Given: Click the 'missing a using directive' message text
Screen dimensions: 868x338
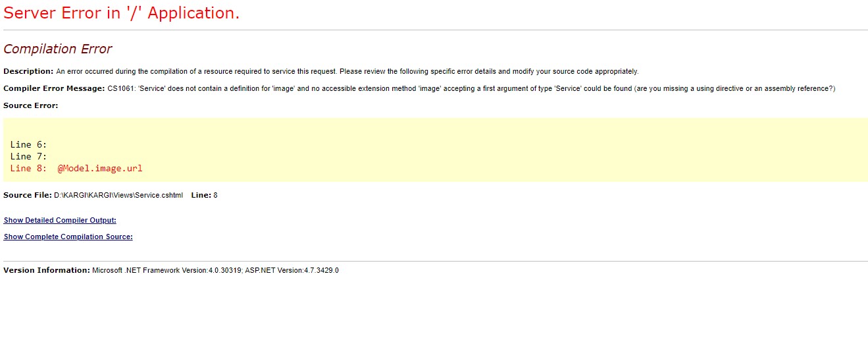Looking at the screenshot, I should [734, 88].
